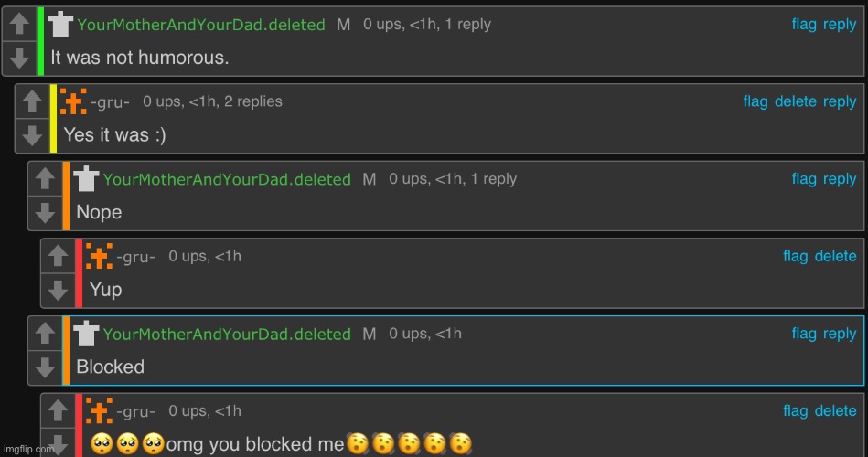Downvote the "Blocked" comment
The height and width of the screenshot is (457, 868).
tap(45, 368)
